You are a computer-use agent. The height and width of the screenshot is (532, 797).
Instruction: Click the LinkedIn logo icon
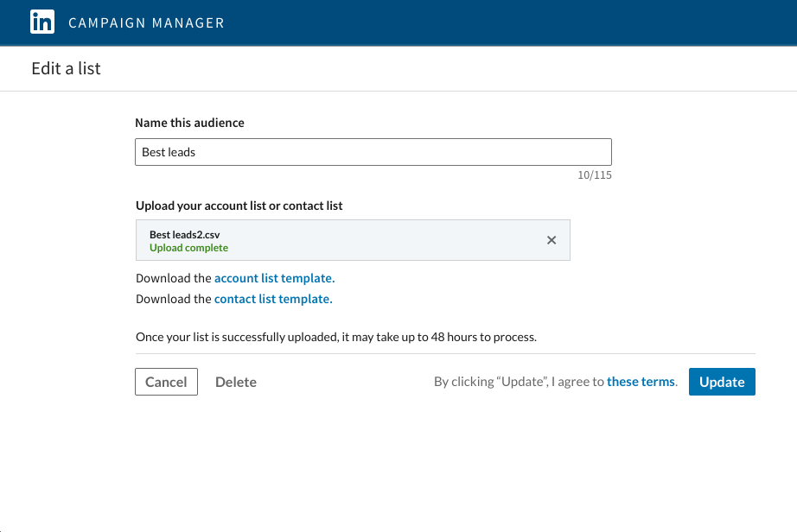42,22
